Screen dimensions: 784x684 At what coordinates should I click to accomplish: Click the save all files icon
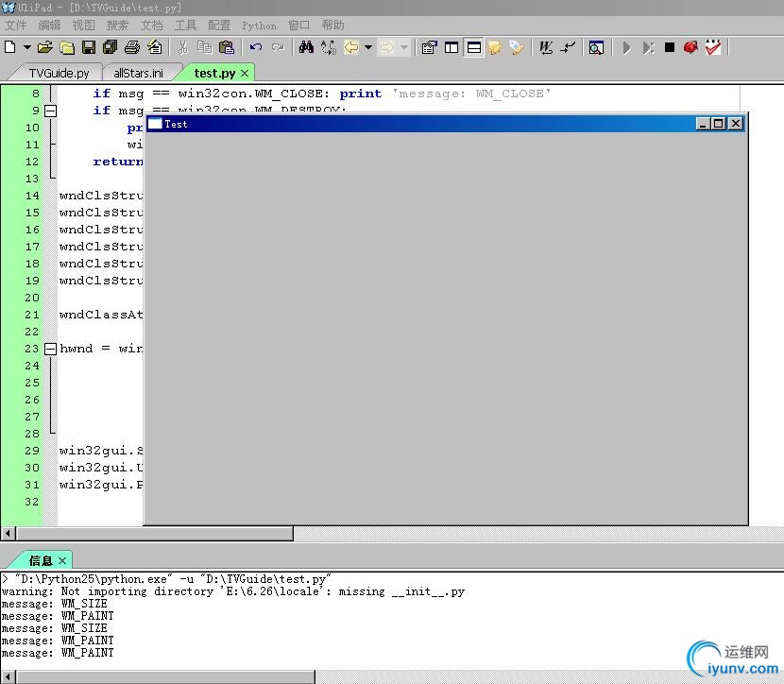coord(110,47)
